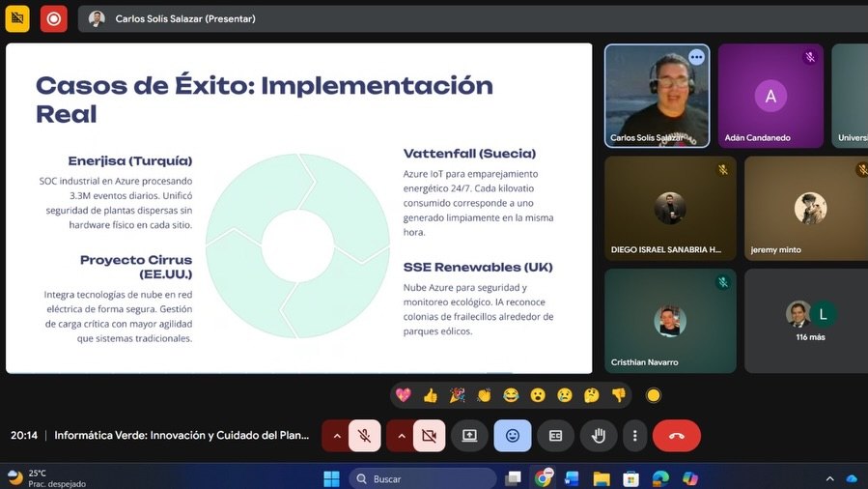Screen dimensions: 868x489
Task: Turn on the camera
Action: (429, 436)
